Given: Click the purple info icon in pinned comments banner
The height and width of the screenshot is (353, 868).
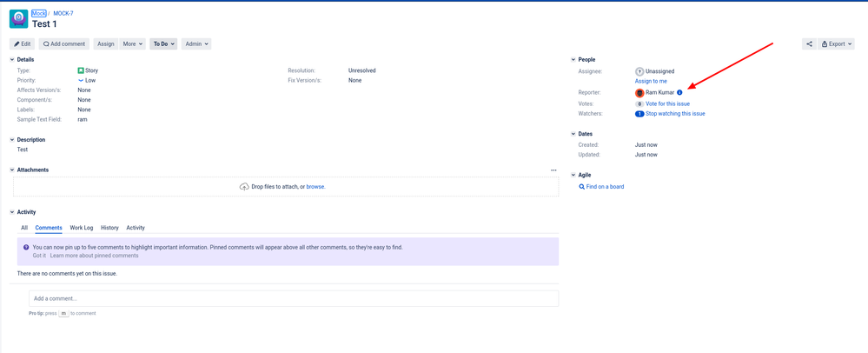Looking at the screenshot, I should coord(26,247).
